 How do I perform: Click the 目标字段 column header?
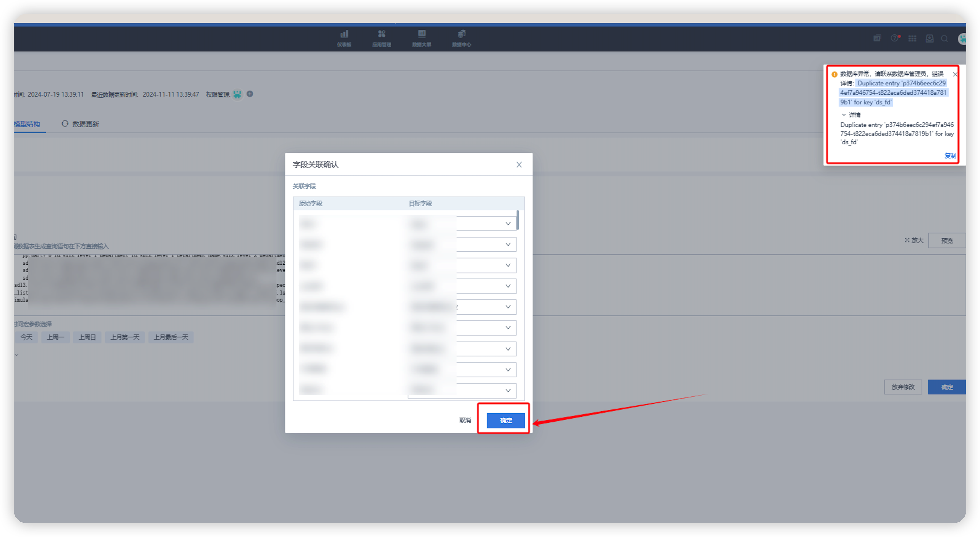(x=420, y=203)
